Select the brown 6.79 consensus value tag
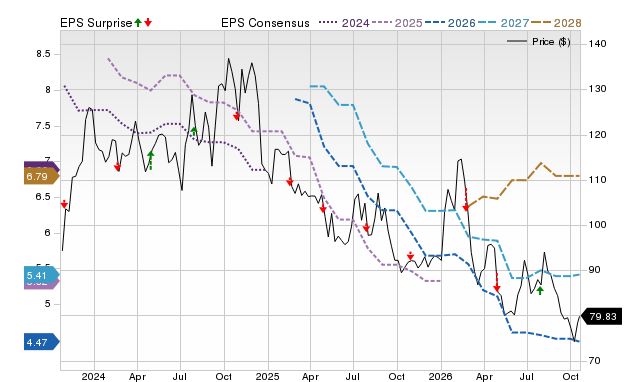The height and width of the screenshot is (382, 640). [x=41, y=177]
